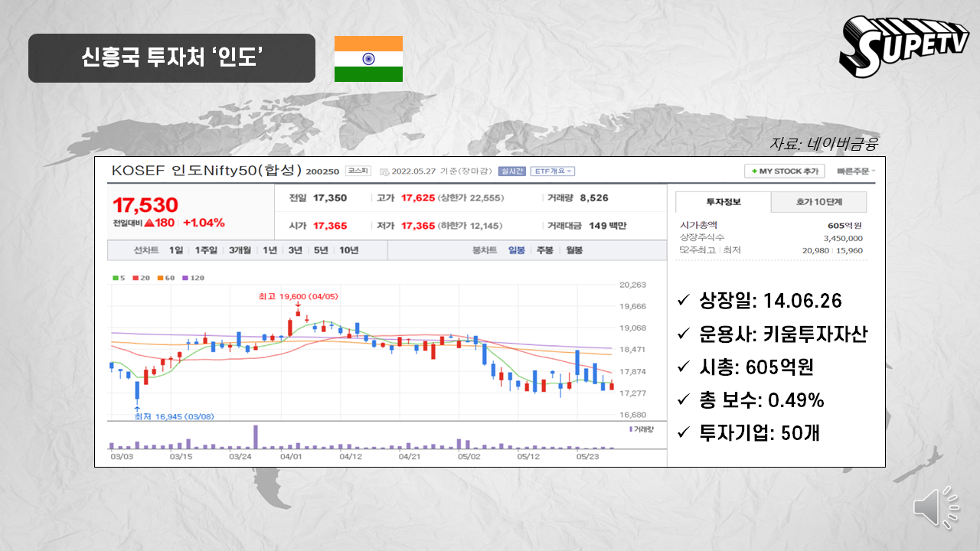Image resolution: width=980 pixels, height=551 pixels.
Task: Click the purple 120-day moving average legend
Action: 193,278
